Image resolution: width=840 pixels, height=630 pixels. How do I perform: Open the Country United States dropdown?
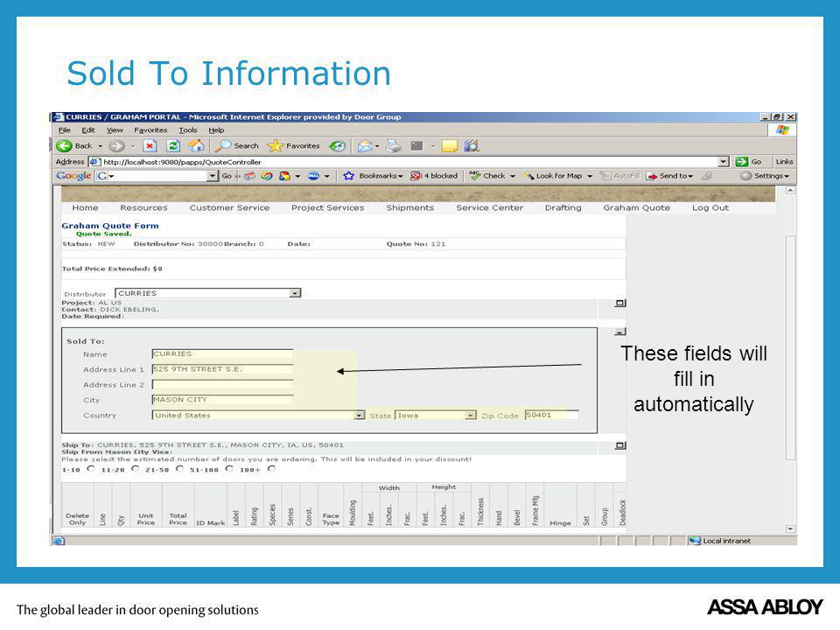pos(359,415)
